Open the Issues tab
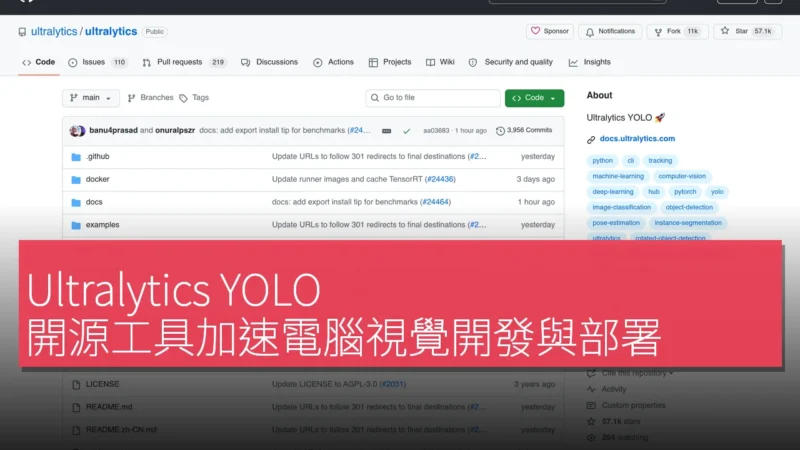Viewport: 800px width, 450px height. pos(97,62)
